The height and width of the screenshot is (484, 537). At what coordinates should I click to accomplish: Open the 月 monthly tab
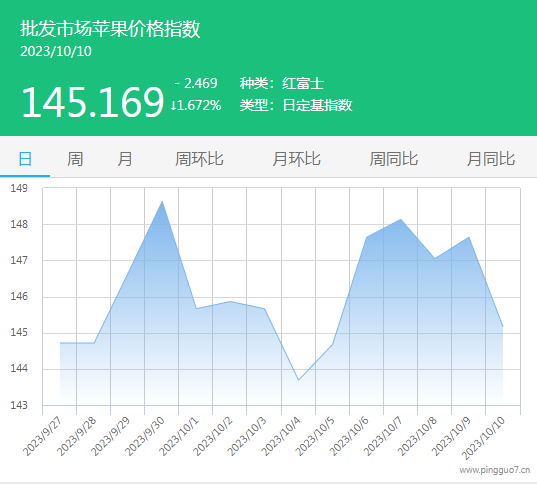[x=125, y=159]
